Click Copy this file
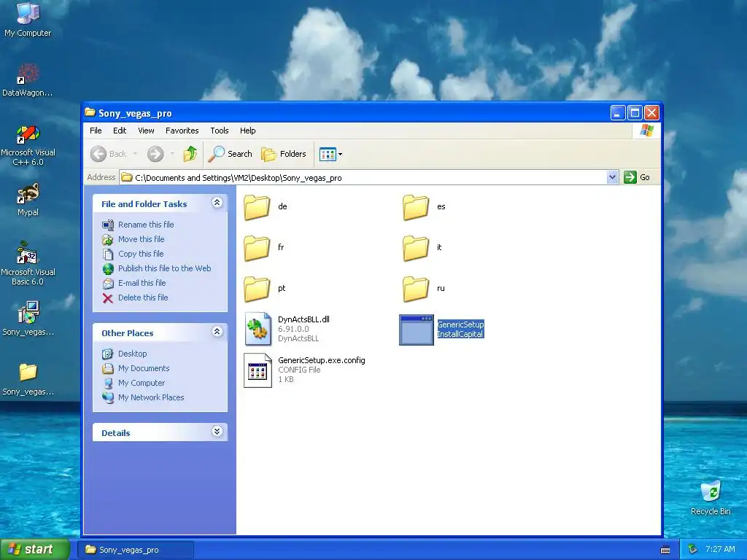 tap(141, 254)
